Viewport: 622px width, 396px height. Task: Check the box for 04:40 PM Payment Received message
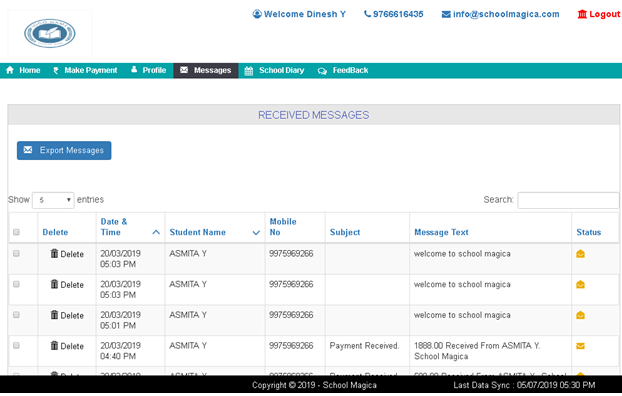click(16, 346)
